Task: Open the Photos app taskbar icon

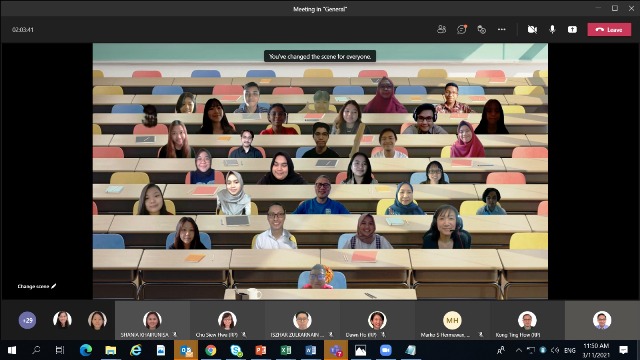Action: pyautogui.click(x=360, y=350)
